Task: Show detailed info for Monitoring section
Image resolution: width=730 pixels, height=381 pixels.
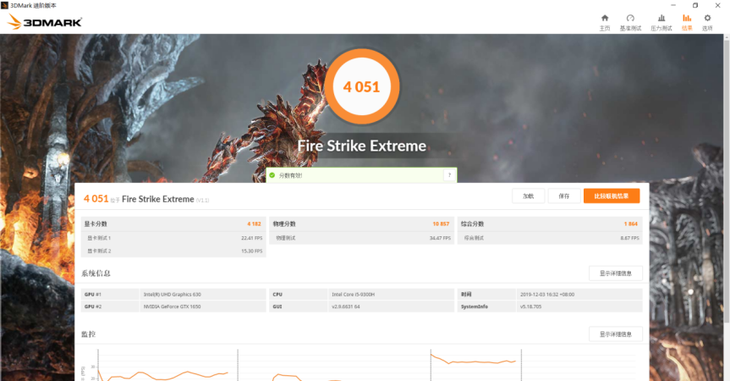Action: tap(615, 334)
